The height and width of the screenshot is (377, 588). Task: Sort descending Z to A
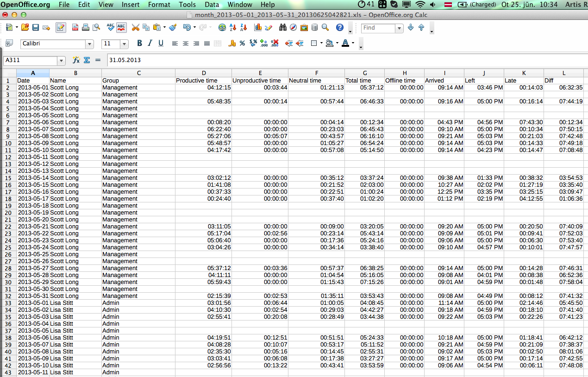244,28
